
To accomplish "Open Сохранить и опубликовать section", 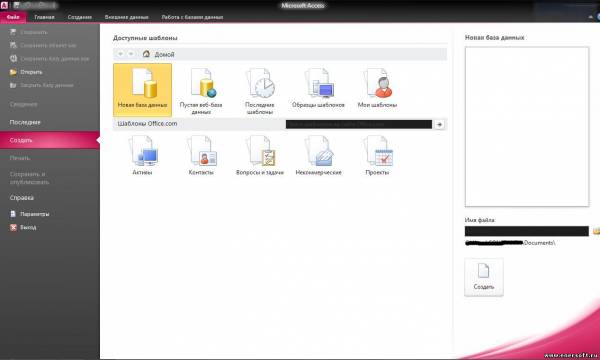I will pyautogui.click(x=29, y=178).
